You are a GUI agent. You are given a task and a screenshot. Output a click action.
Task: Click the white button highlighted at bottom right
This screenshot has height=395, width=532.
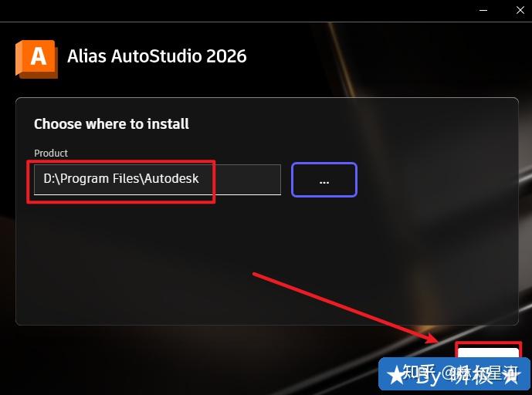tap(488, 353)
